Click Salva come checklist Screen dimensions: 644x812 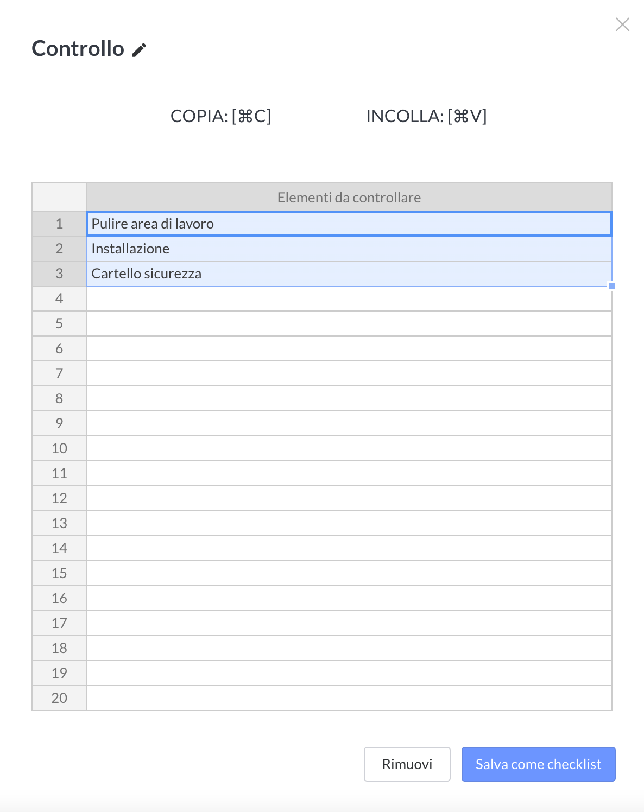point(538,764)
